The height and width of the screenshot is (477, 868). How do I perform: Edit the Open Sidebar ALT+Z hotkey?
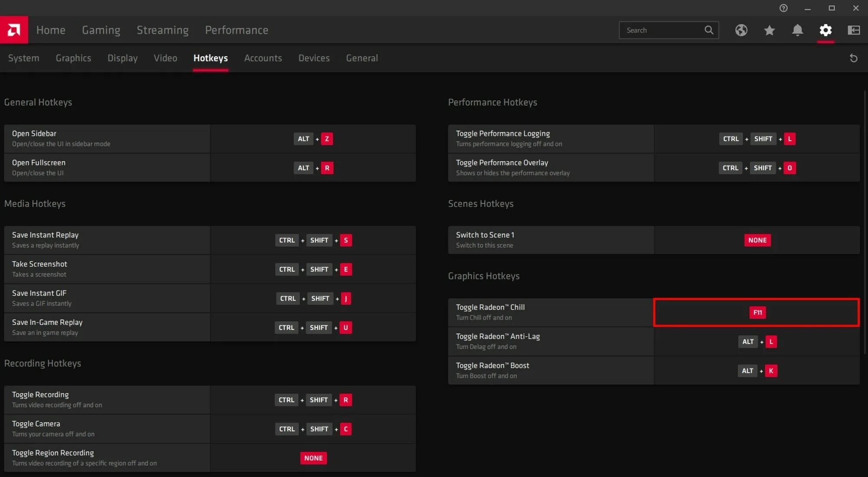[x=313, y=139]
